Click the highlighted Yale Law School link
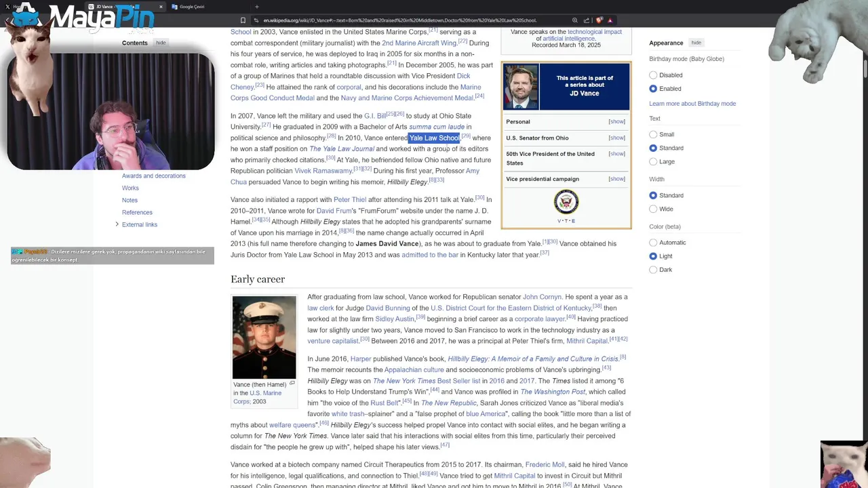 coord(434,138)
